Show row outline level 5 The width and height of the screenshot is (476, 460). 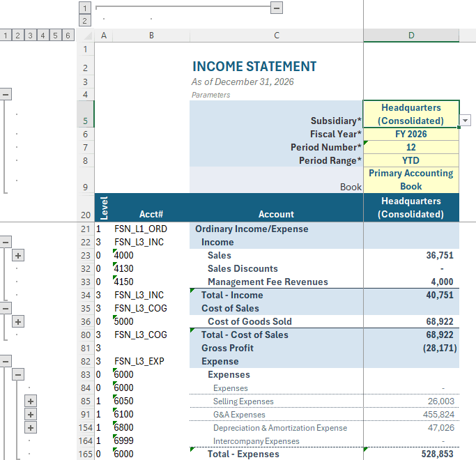click(x=55, y=36)
